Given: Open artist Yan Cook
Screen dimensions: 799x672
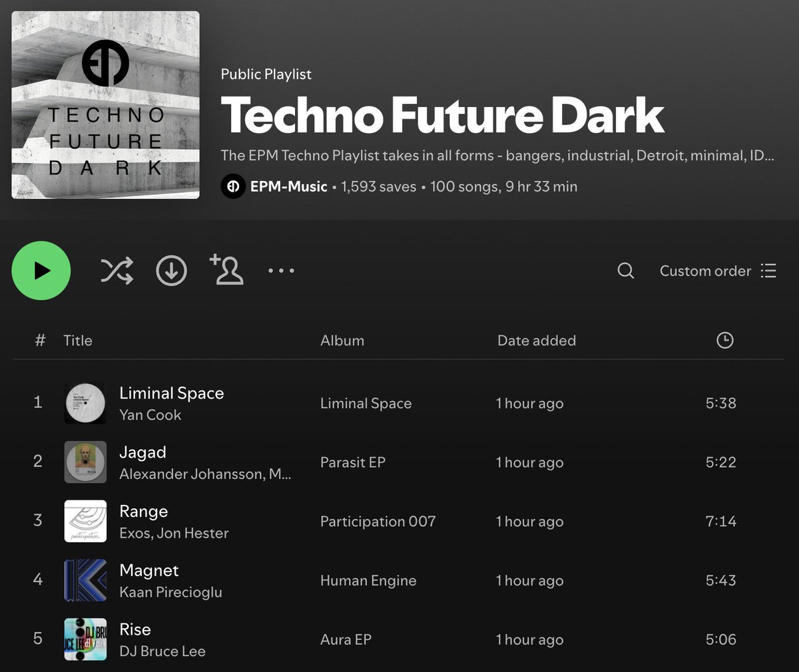Looking at the screenshot, I should tap(150, 415).
